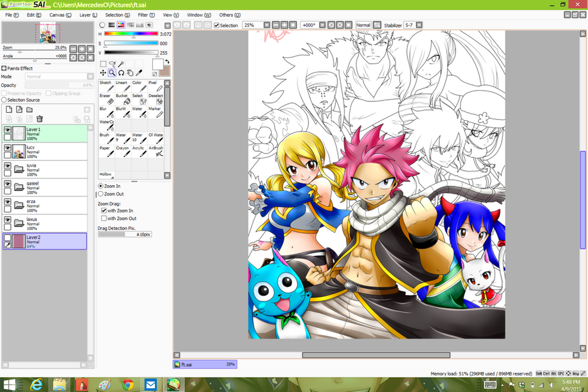Choose the Crayon brush
The width and height of the screenshot is (588, 392).
[x=123, y=151]
